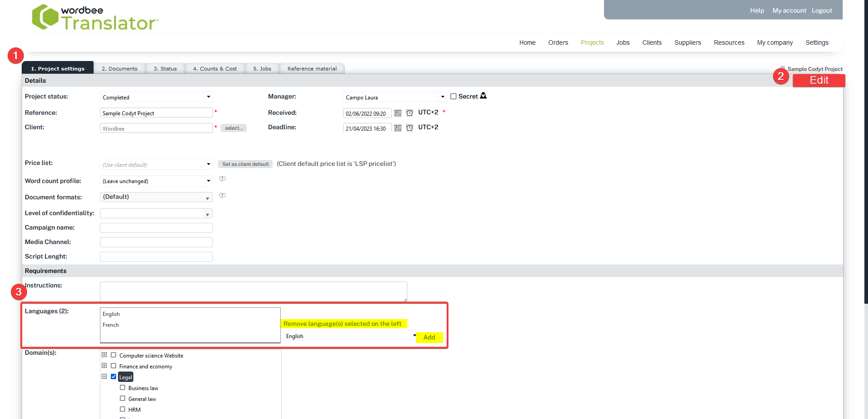Click the Secret agent icon
The height and width of the screenshot is (419, 868).
(483, 96)
